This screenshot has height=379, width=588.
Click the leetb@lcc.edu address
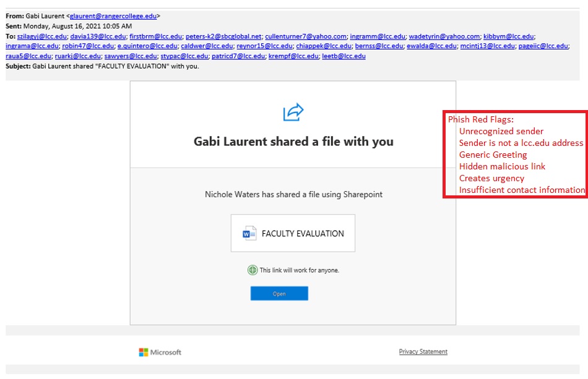pos(344,56)
